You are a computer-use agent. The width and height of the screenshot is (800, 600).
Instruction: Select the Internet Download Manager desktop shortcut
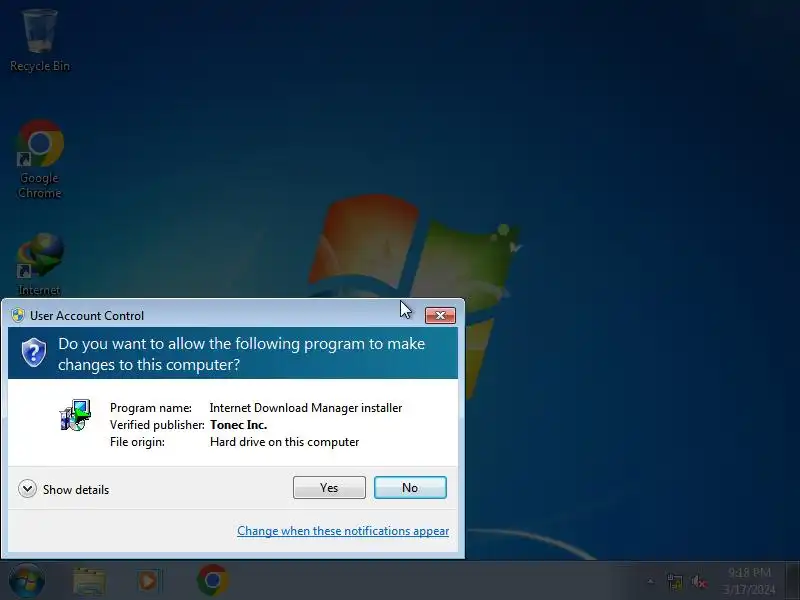point(39,264)
